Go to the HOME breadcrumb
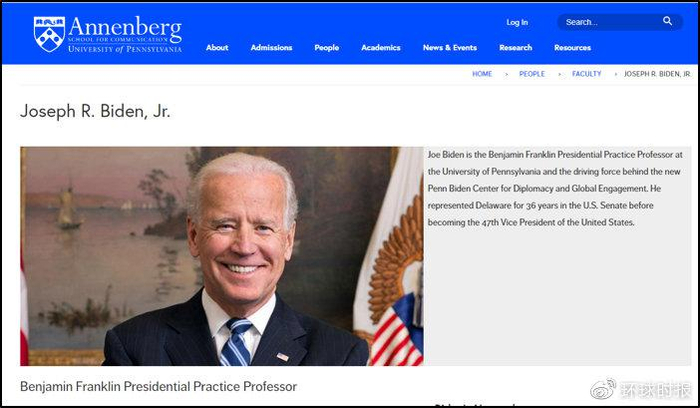700x408 pixels. (x=482, y=74)
